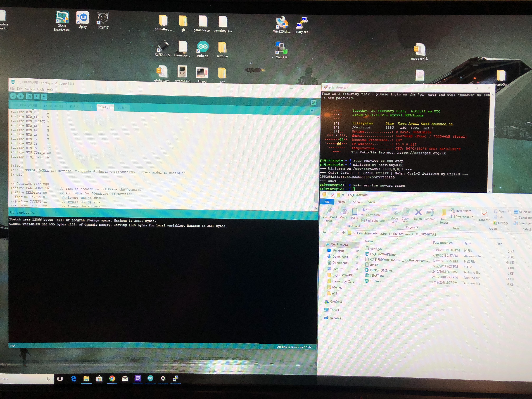Click Cut in the Clipboard group
532x399 pixels.
coord(366,209)
